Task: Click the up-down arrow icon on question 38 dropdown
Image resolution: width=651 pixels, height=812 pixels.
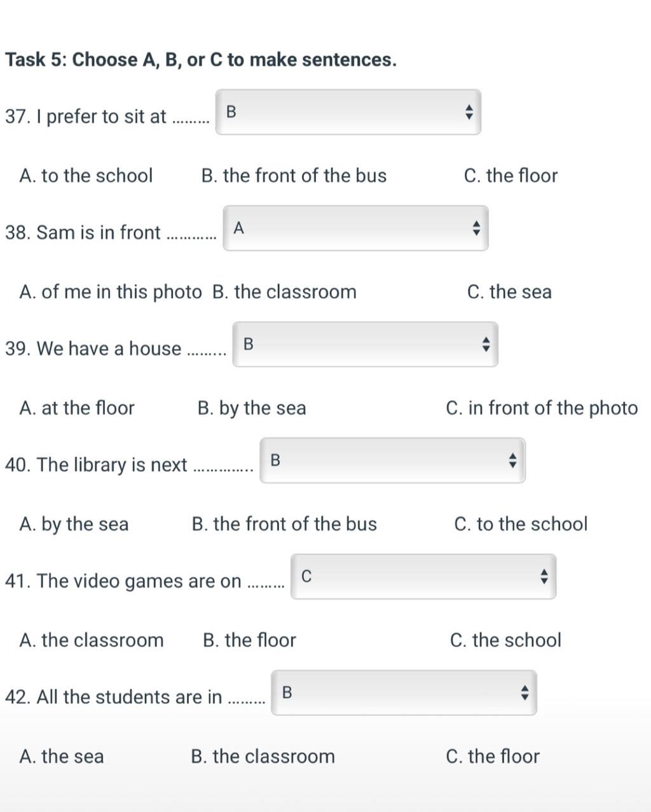Action: coord(476,228)
